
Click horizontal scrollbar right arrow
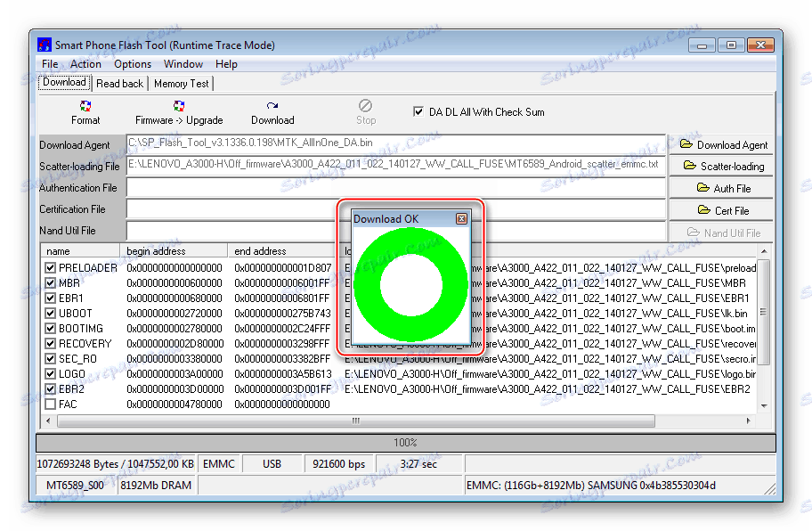pos(749,421)
